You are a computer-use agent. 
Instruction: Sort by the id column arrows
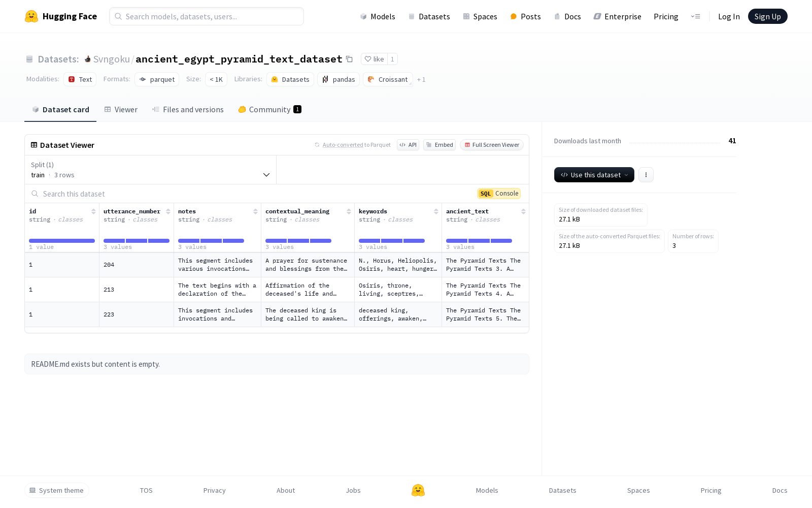point(93,211)
